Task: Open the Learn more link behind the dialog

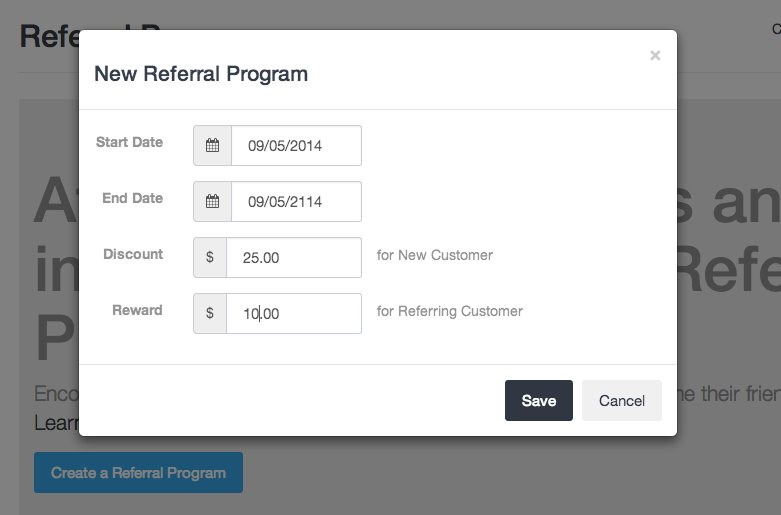Action: point(56,423)
